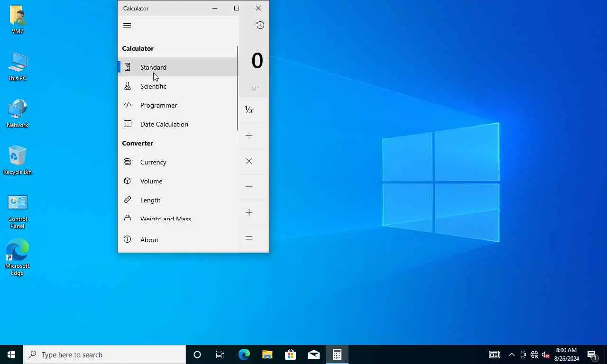607x364 pixels.
Task: Open calculator history panel
Action: 260,25
